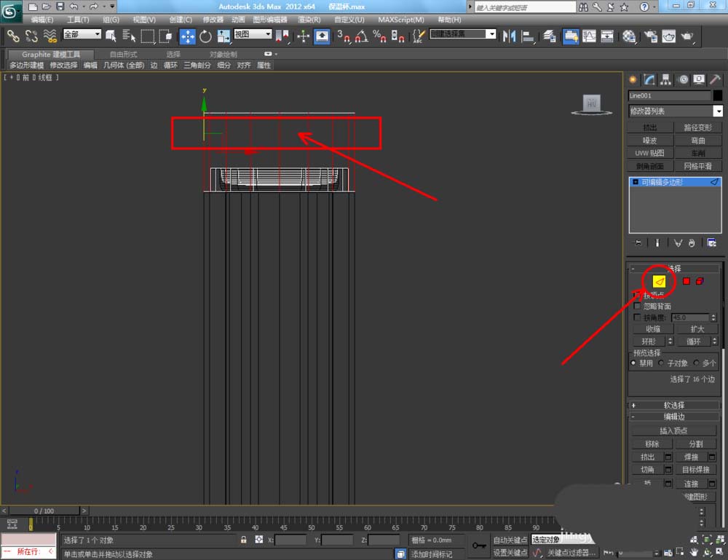
Task: Open the 全部 selection filter dropdown
Action: click(82, 34)
